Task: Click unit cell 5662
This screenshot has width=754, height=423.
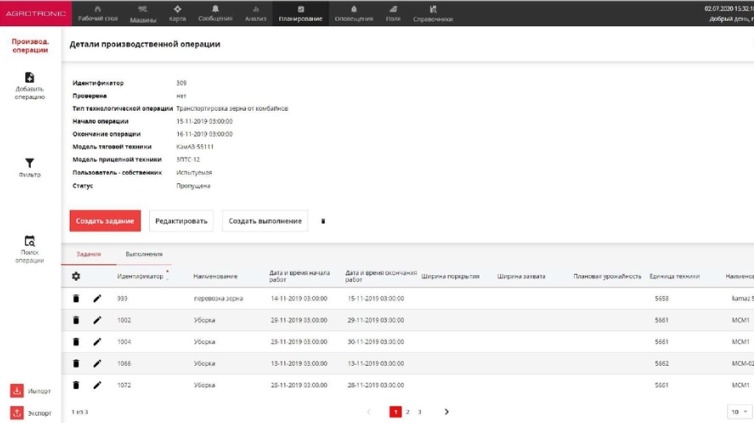Action: (661, 363)
